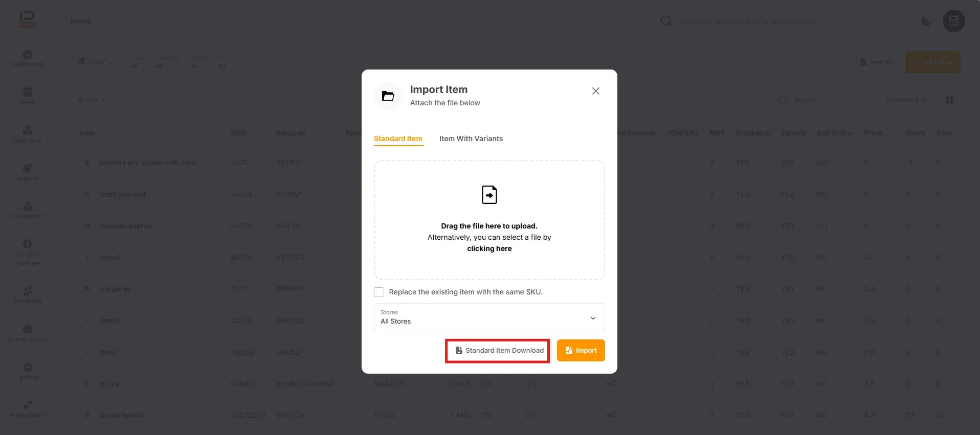Select the 'beef coconut' item row

(x=123, y=194)
